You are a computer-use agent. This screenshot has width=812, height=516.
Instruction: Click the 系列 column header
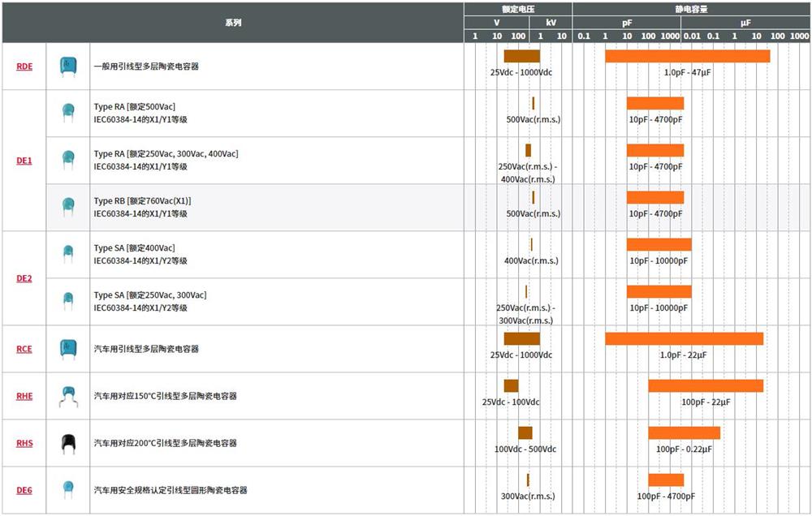click(233, 23)
